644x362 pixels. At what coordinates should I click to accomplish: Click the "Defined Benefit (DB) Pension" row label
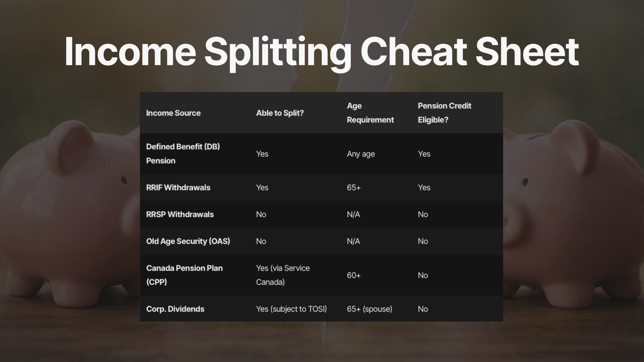183,154
